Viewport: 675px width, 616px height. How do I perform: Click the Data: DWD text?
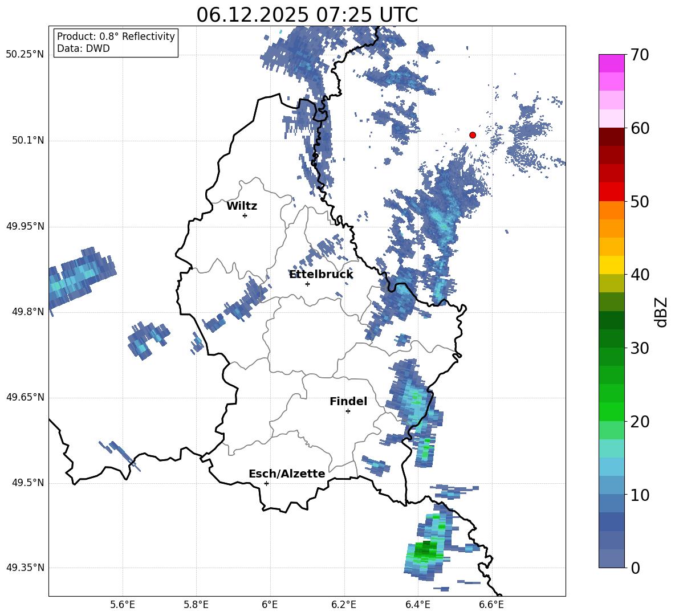(83, 48)
